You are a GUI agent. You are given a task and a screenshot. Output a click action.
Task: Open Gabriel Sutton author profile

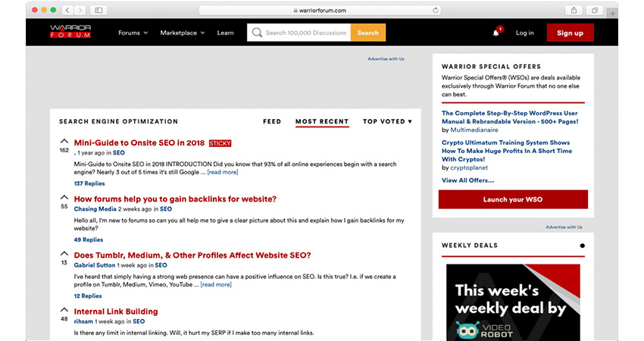click(x=95, y=265)
